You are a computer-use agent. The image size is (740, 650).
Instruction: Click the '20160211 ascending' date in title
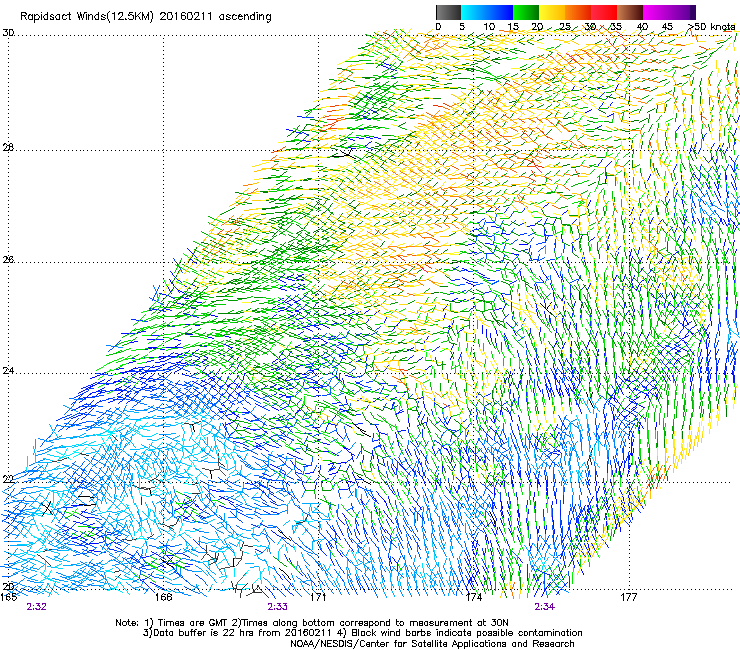click(215, 17)
